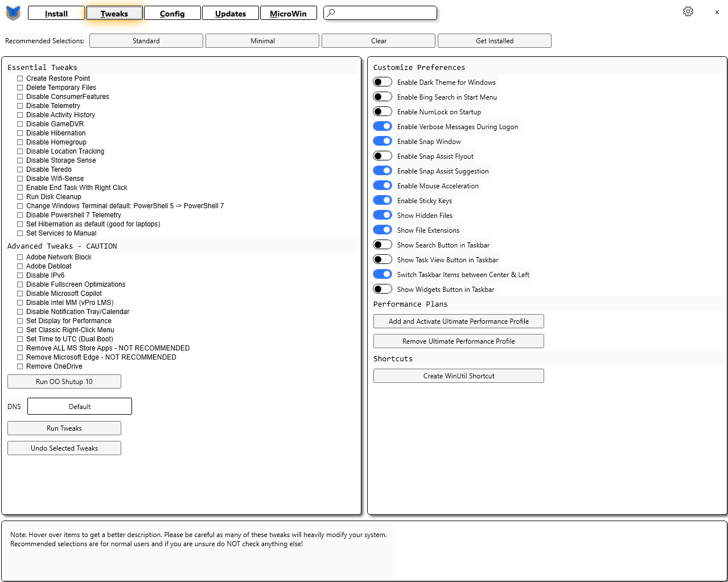The width and height of the screenshot is (728, 582).
Task: Click the search magnifier icon
Action: (x=331, y=13)
